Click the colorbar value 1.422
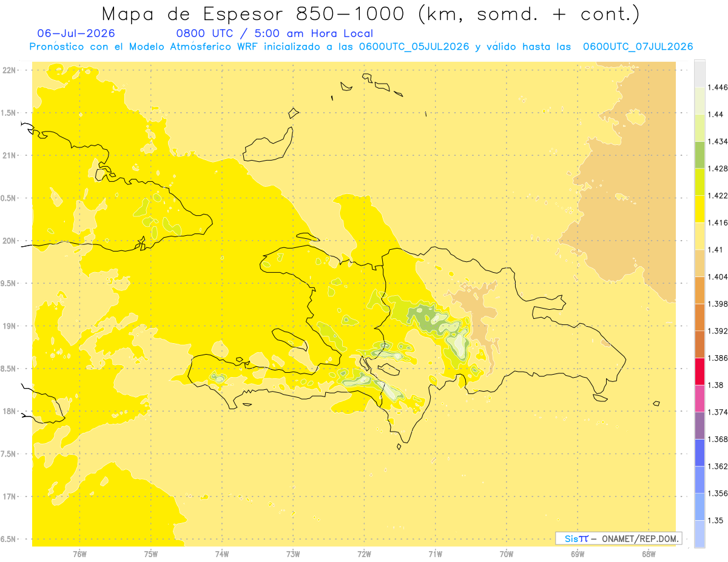Viewport: 728px width, 562px height. coord(717,196)
